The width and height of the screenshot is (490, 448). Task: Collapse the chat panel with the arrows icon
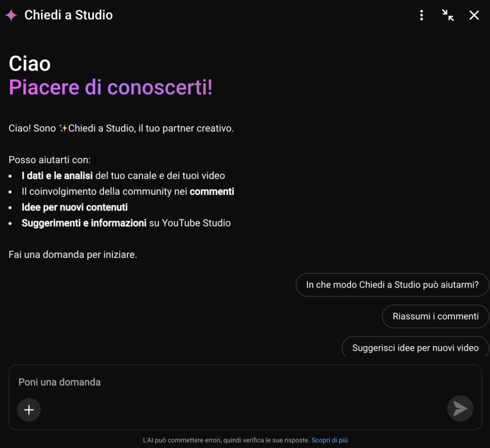pyautogui.click(x=448, y=15)
